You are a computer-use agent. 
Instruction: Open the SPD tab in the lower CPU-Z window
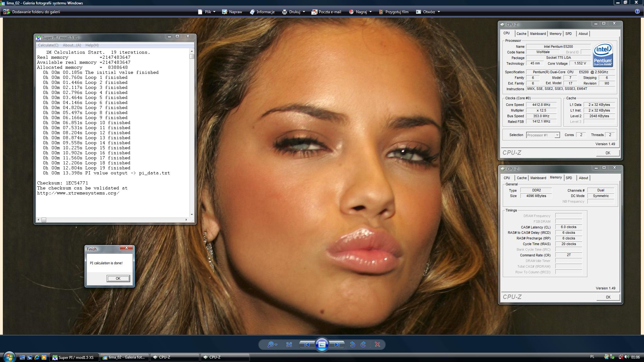pyautogui.click(x=569, y=178)
